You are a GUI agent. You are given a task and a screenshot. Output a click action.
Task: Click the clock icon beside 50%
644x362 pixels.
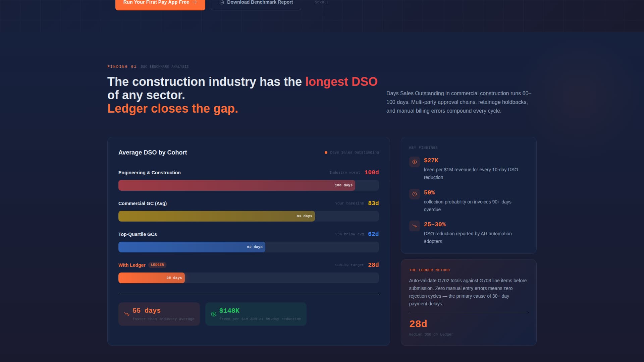click(415, 194)
